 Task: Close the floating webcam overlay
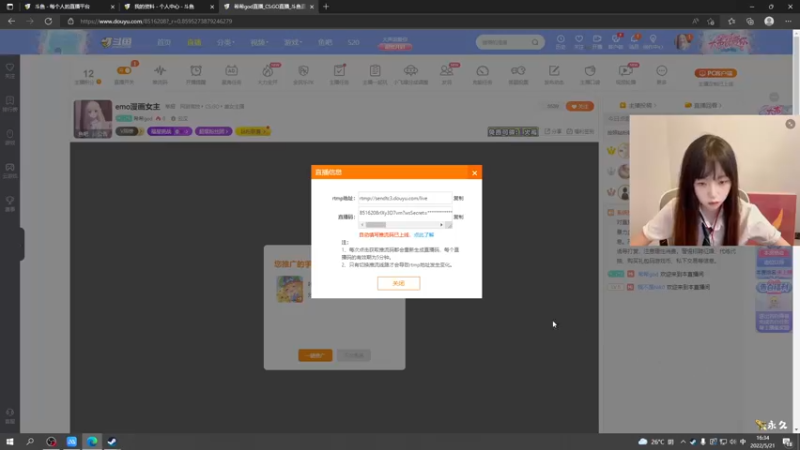pyautogui.click(x=790, y=124)
